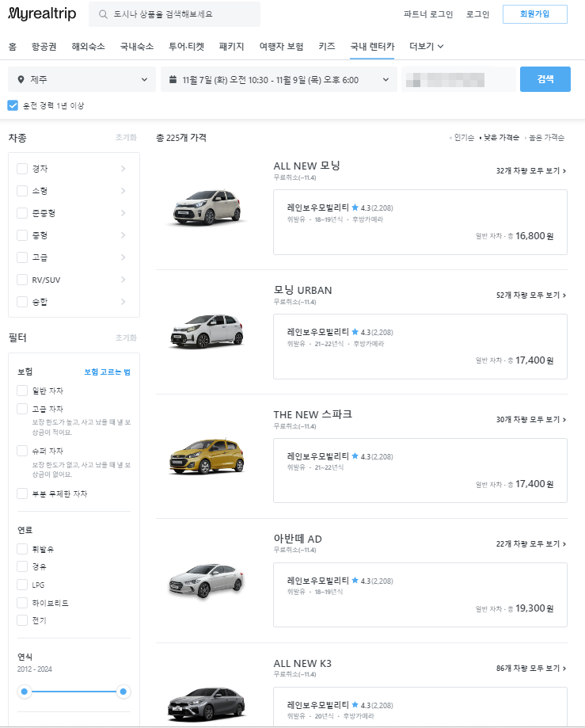
Task: Open the rental date range dropdown
Action: pyautogui.click(x=279, y=79)
